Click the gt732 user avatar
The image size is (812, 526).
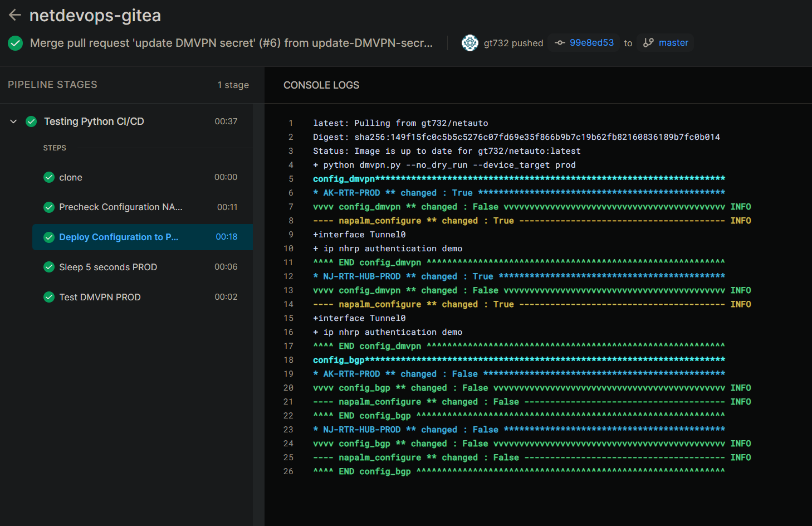coord(470,43)
